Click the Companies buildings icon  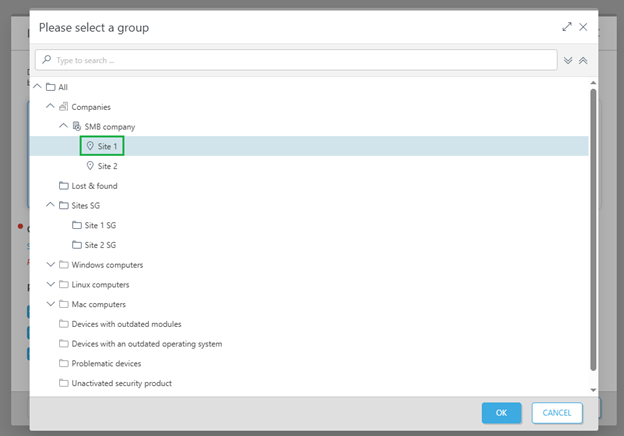coord(63,107)
